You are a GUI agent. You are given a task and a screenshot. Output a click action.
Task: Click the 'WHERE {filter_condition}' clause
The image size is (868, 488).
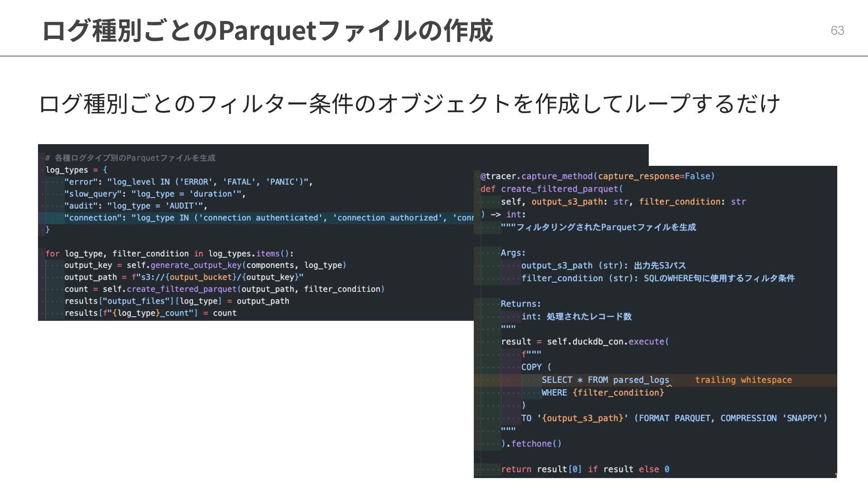(603, 393)
